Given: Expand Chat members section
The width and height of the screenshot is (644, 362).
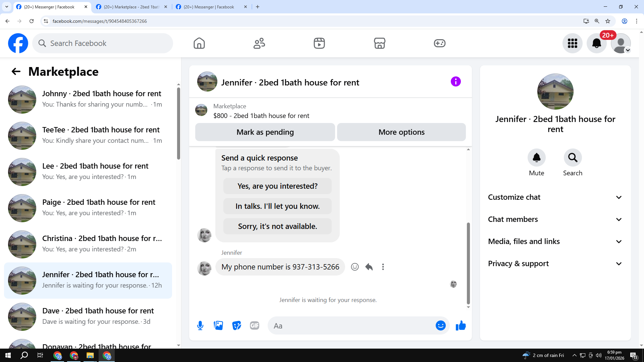Looking at the screenshot, I should pyautogui.click(x=555, y=219).
